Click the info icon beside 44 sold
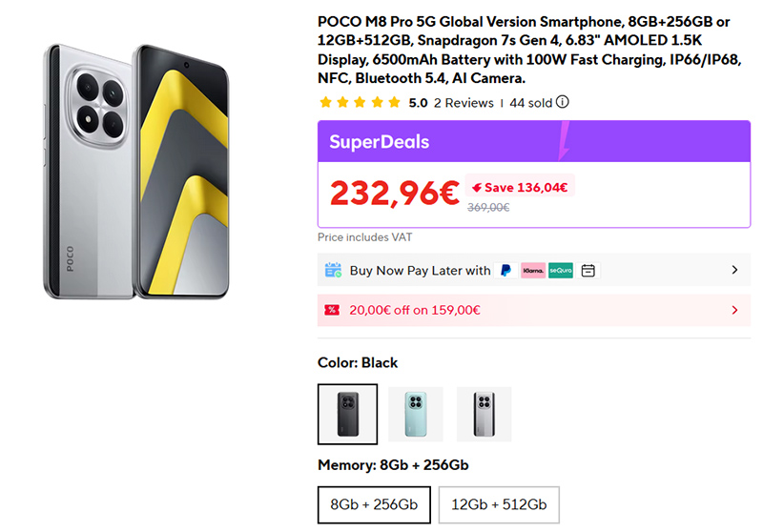The image size is (763, 532). pyautogui.click(x=563, y=103)
